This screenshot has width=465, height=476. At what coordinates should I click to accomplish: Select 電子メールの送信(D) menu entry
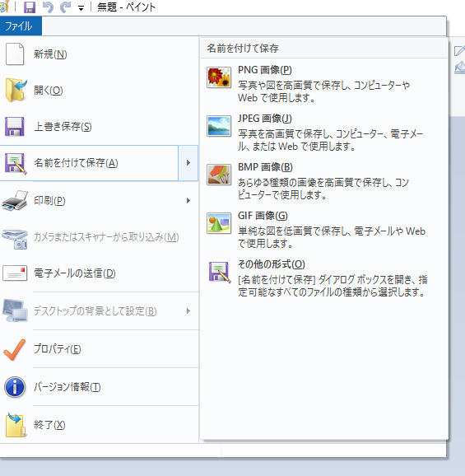(99, 273)
